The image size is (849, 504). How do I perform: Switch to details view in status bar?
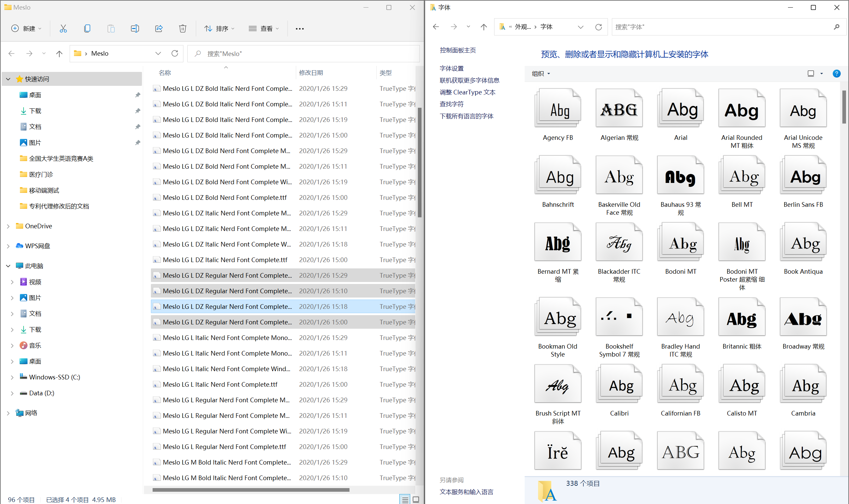tap(405, 499)
